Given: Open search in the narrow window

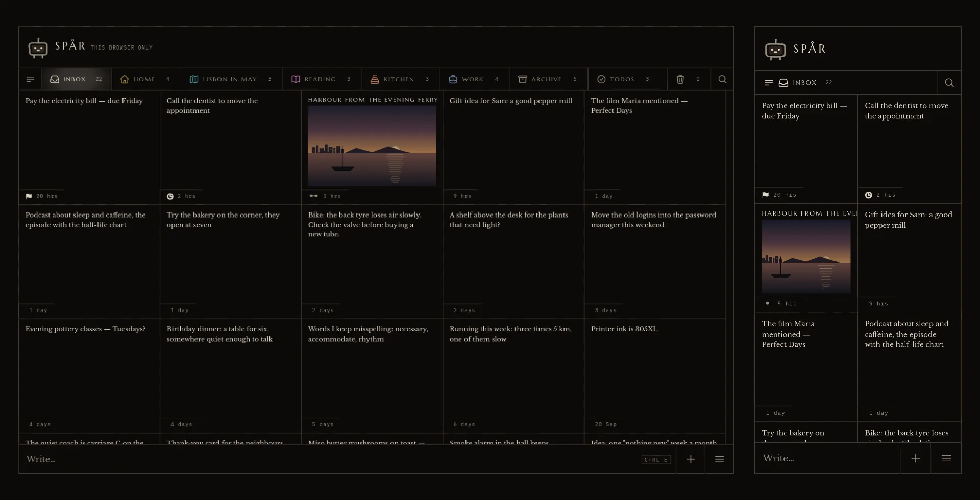Looking at the screenshot, I should (x=949, y=83).
